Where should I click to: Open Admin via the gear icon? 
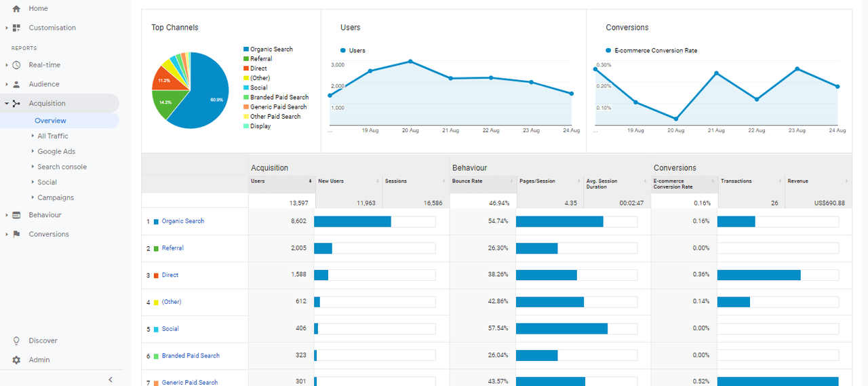tap(16, 360)
